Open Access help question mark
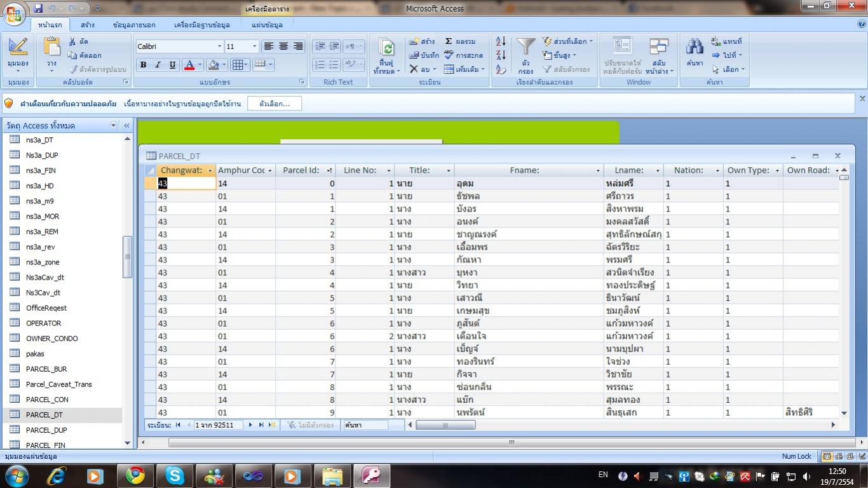Screen dimensions: 868x488 (x=861, y=24)
